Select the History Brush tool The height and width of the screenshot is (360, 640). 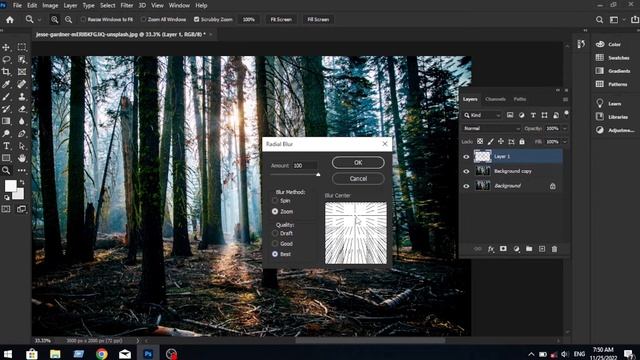coord(6,109)
